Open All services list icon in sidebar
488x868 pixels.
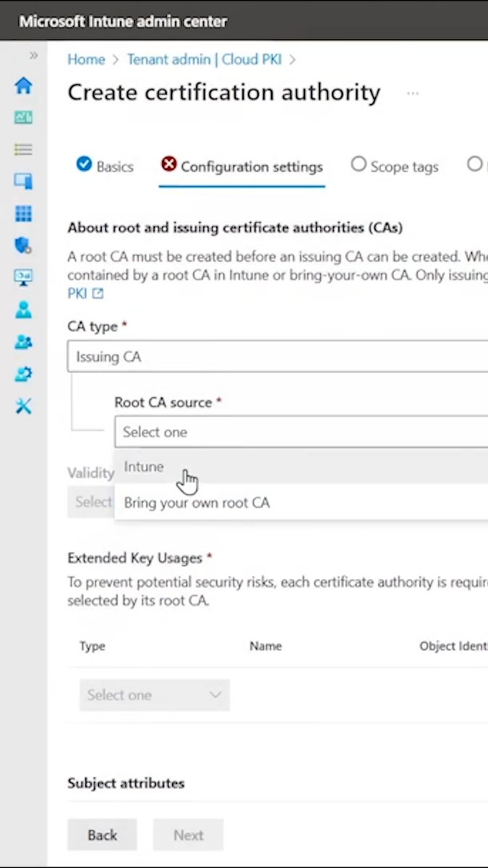[x=23, y=150]
